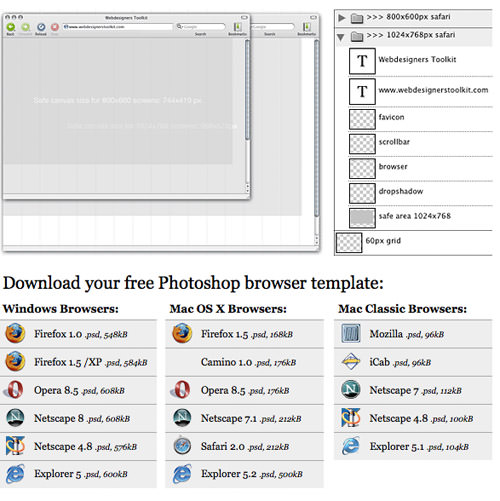500x501 pixels.
Task: Click the Firefox icon next to Firefox 1.0
Action: pyautogui.click(x=15, y=333)
